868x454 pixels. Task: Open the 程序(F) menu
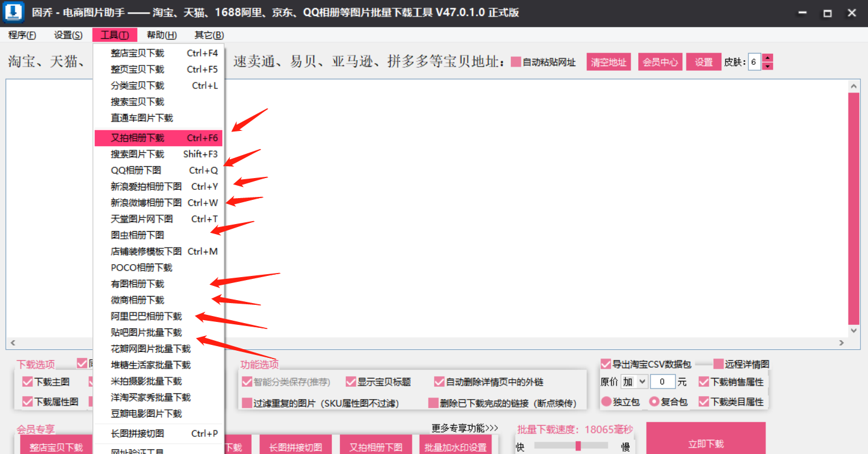22,35
